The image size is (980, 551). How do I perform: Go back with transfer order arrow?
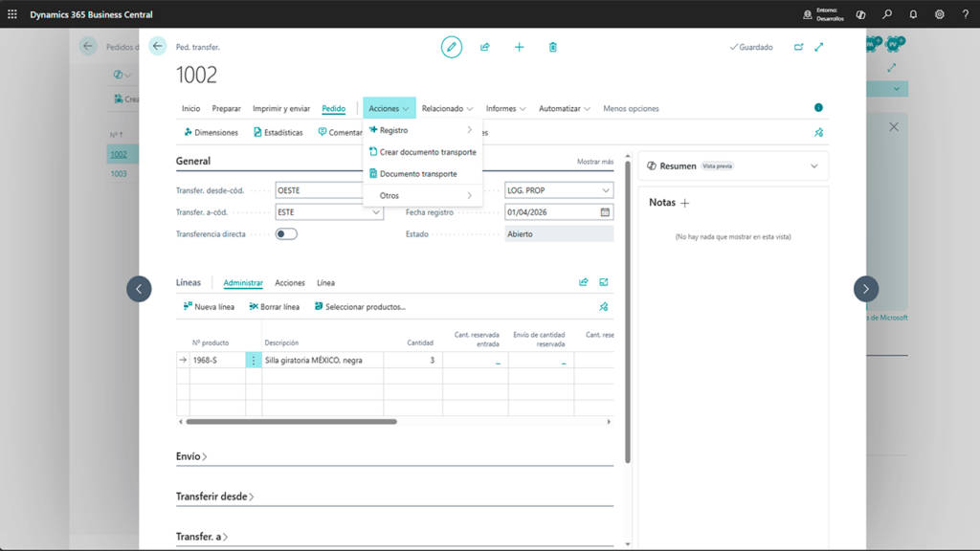click(158, 46)
